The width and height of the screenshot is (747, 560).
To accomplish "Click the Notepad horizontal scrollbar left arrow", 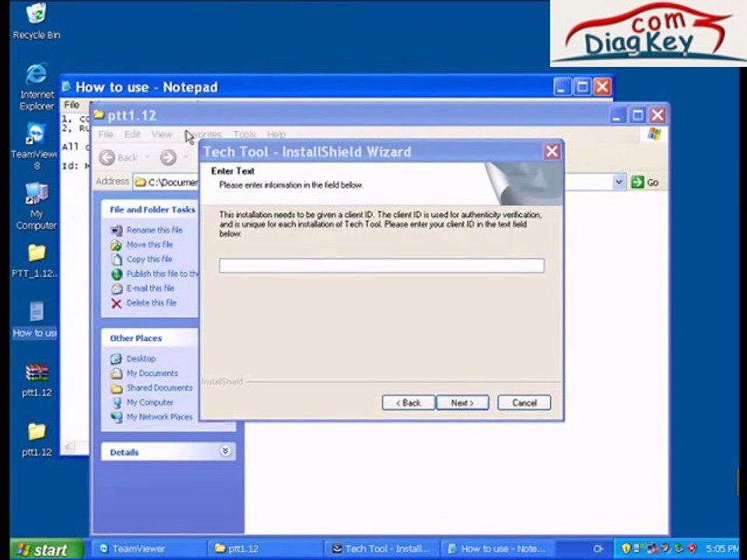I will click(x=68, y=447).
